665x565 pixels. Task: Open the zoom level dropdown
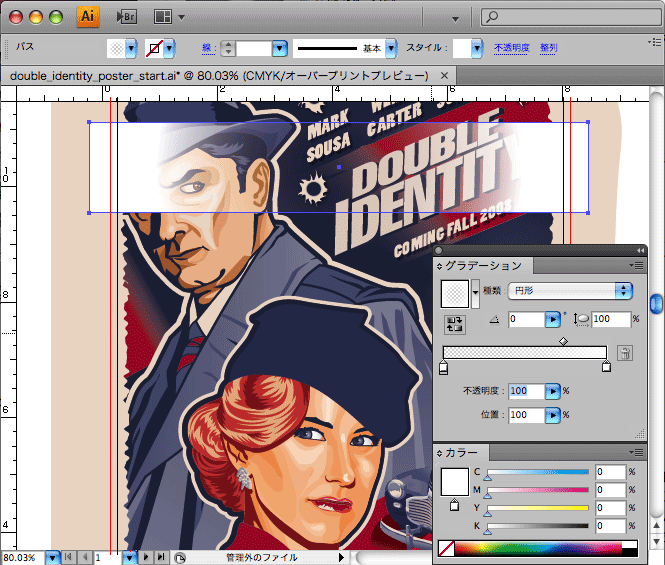52,557
